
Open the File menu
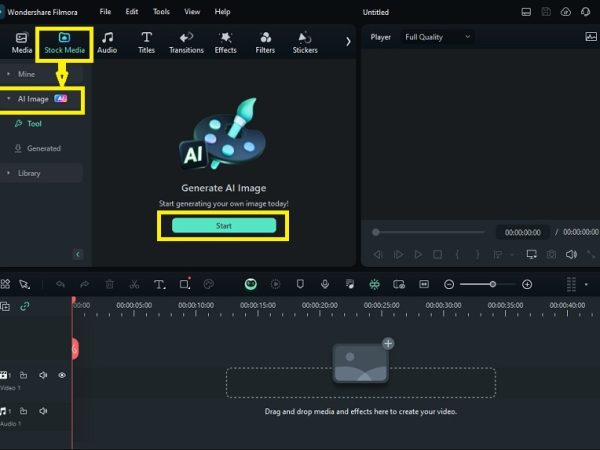(105, 12)
